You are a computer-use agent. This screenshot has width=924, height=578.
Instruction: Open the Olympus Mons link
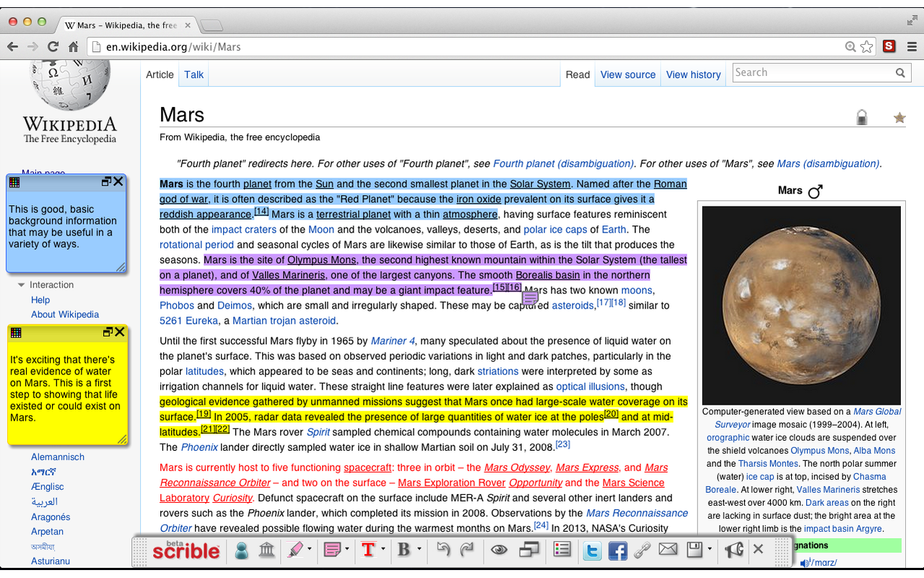(x=321, y=260)
